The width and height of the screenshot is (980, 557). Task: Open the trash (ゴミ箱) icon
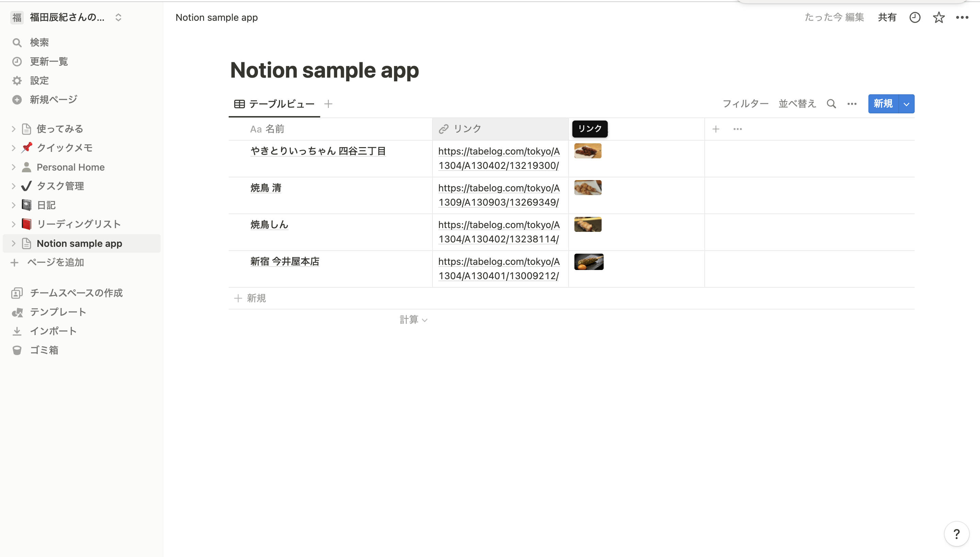pos(17,350)
